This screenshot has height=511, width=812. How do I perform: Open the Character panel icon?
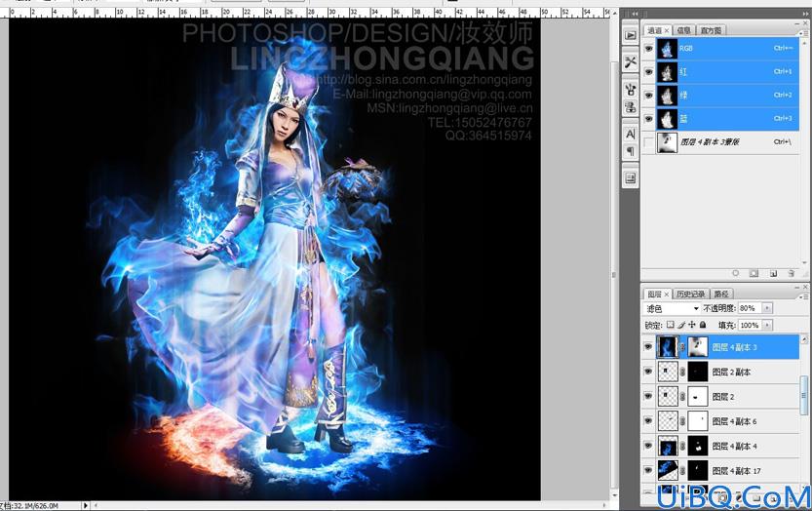pyautogui.click(x=631, y=134)
